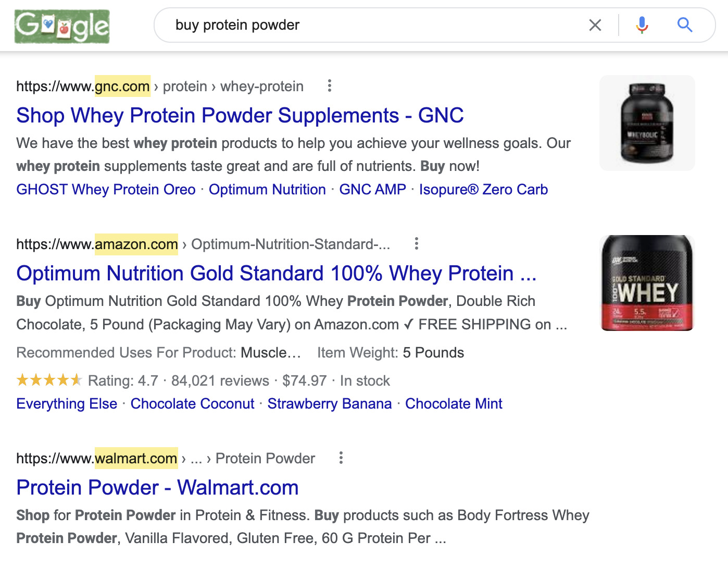Visit the GNC AMP sitelink
Image resolution: width=728 pixels, height=566 pixels.
[372, 190]
